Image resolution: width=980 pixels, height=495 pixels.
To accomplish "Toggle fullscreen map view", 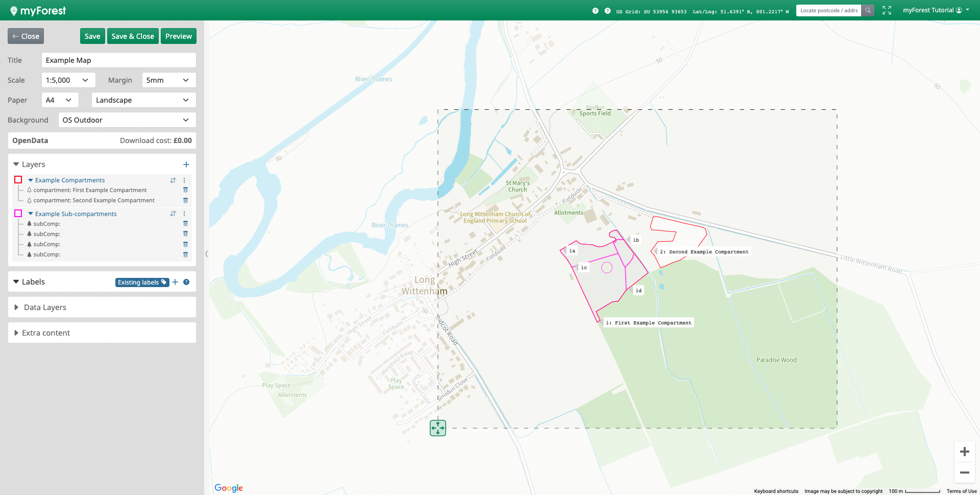I will (x=887, y=10).
